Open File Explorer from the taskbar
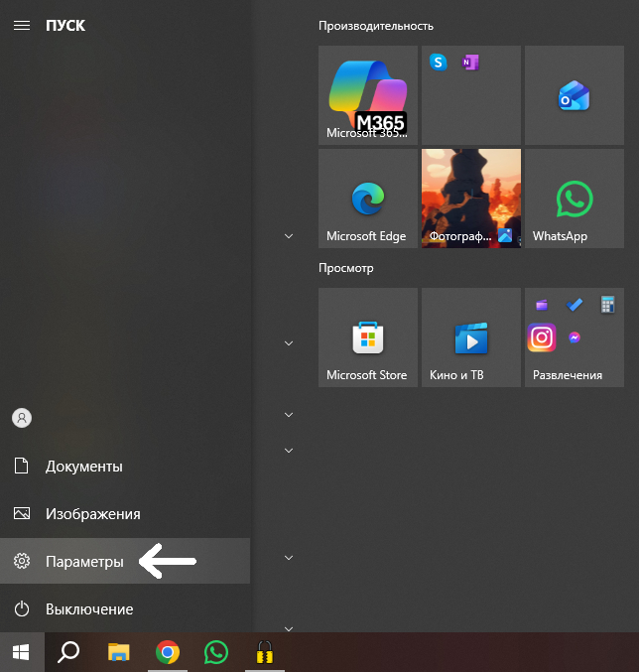 pyautogui.click(x=119, y=652)
